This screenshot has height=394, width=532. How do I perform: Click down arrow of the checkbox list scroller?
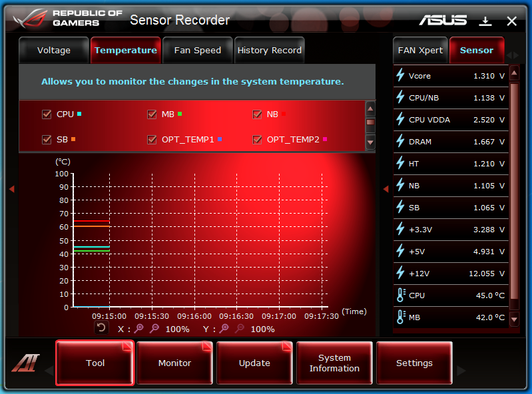coord(370,142)
